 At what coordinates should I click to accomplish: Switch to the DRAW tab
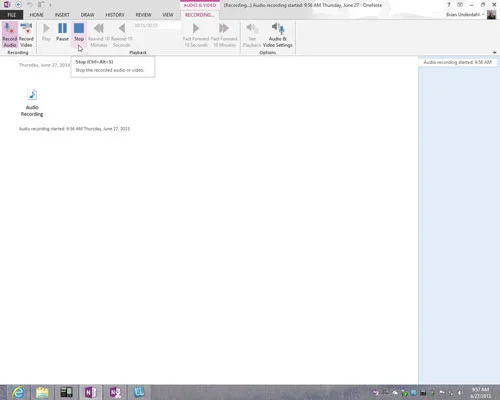(x=88, y=15)
